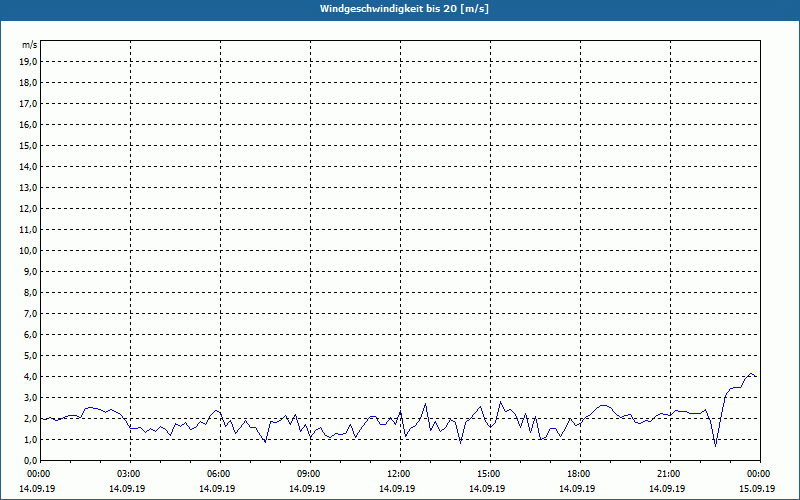800x500 pixels.
Task: Select the 'm/s' unit label on the y-axis
Action: click(30, 45)
